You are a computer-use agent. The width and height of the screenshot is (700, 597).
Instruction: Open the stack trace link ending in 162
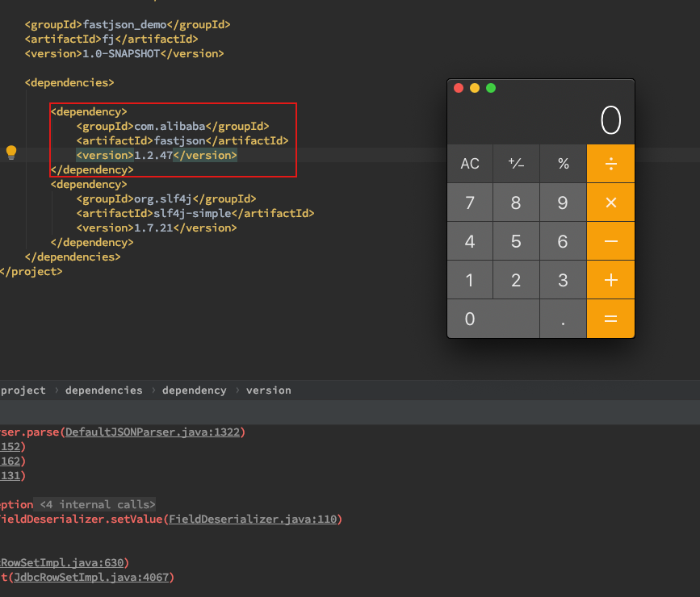click(x=10, y=461)
